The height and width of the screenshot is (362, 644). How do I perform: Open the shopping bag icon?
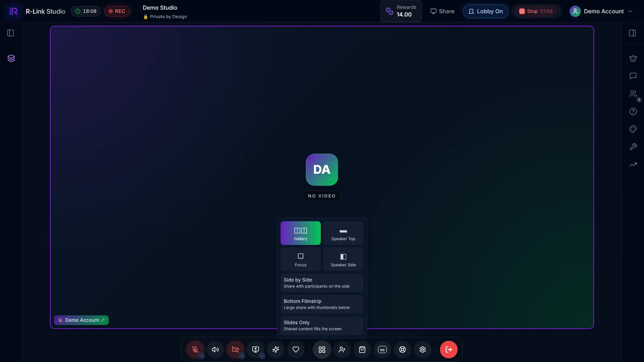pos(362,350)
